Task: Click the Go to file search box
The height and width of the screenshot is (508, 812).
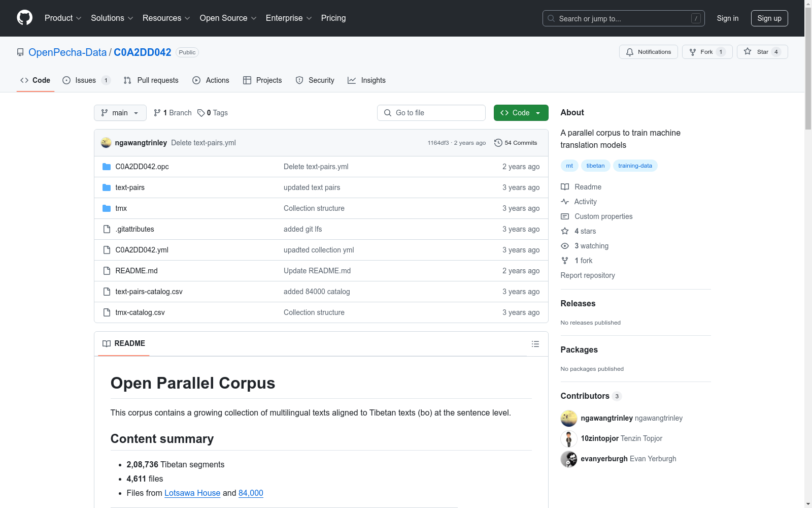Action: [x=431, y=113]
